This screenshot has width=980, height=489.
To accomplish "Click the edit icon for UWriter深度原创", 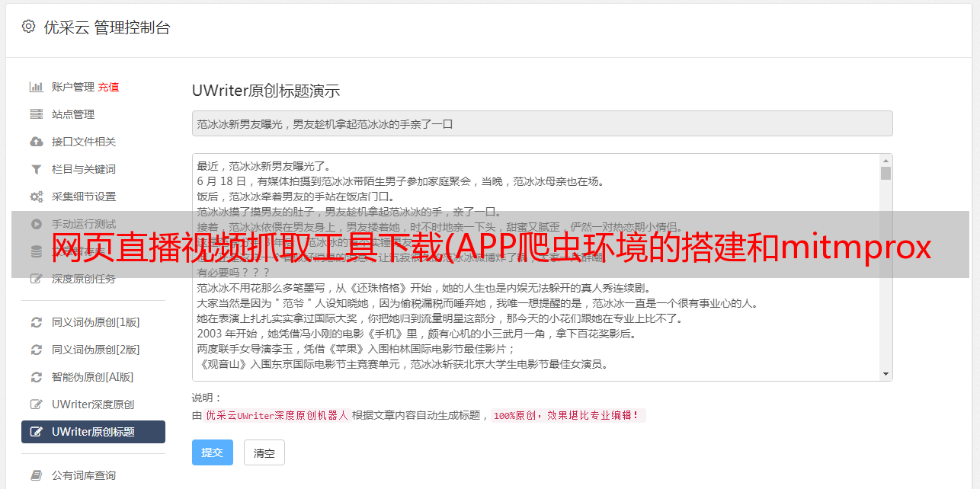I will [36, 404].
